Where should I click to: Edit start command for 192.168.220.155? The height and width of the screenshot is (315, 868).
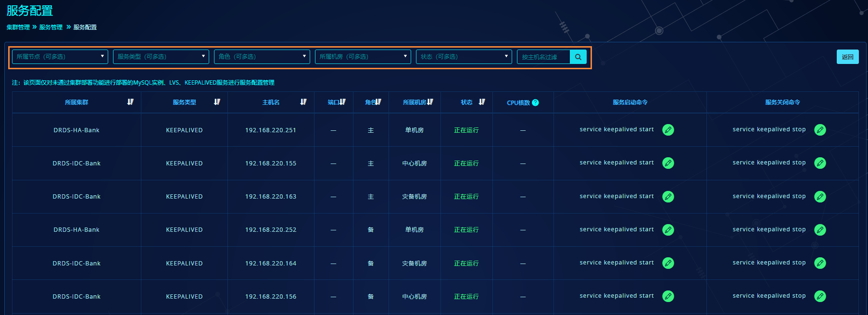coord(668,163)
